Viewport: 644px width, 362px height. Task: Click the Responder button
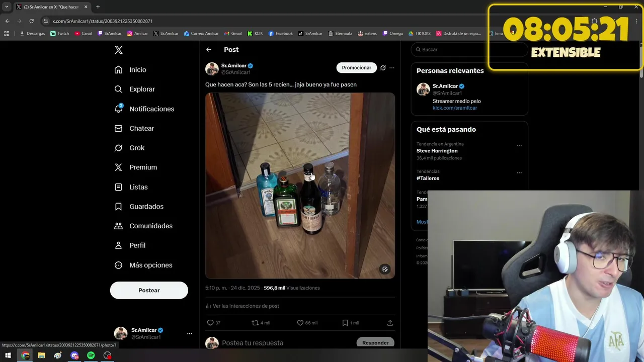pos(375,342)
